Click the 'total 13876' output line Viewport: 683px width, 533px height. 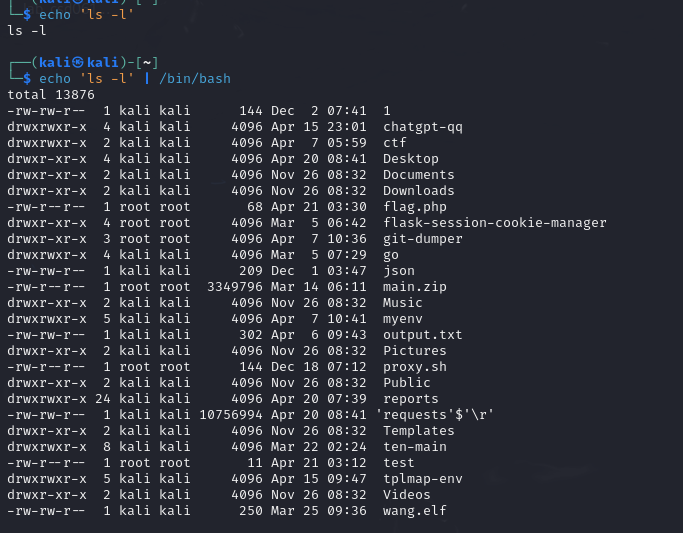51,94
